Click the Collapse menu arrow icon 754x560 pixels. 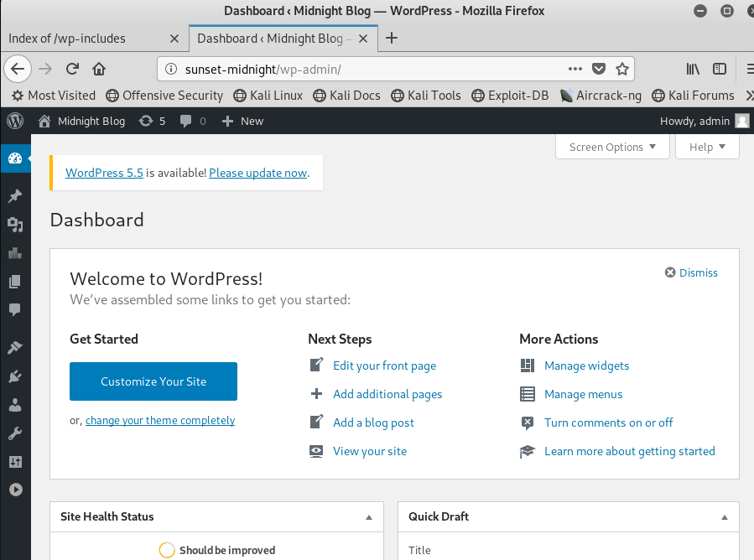(x=15, y=490)
